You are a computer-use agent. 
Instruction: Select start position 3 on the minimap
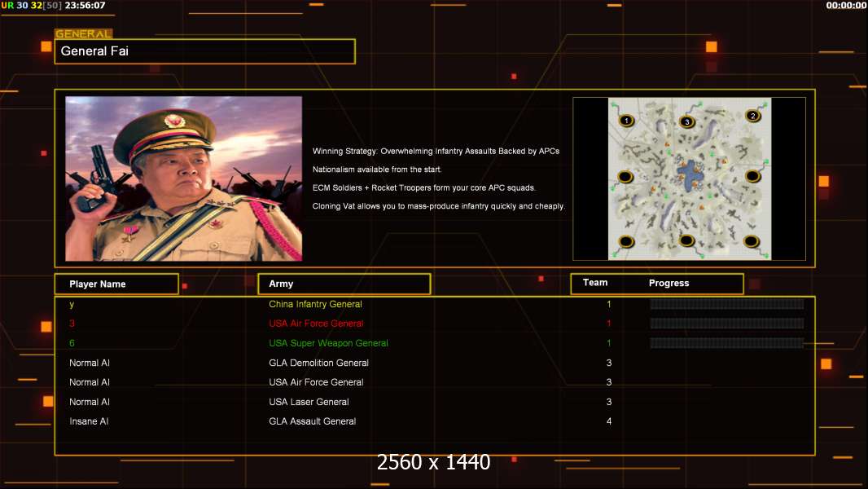coord(687,121)
